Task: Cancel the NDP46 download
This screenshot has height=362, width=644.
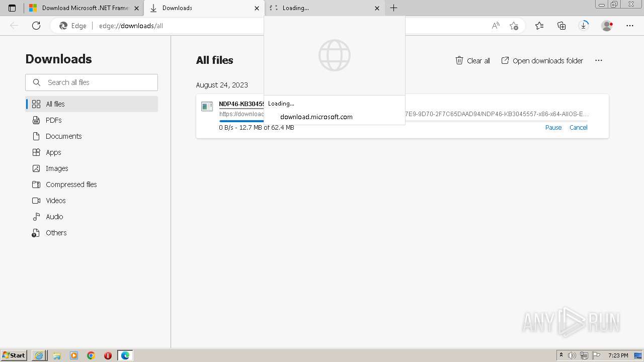Action: pos(578,127)
